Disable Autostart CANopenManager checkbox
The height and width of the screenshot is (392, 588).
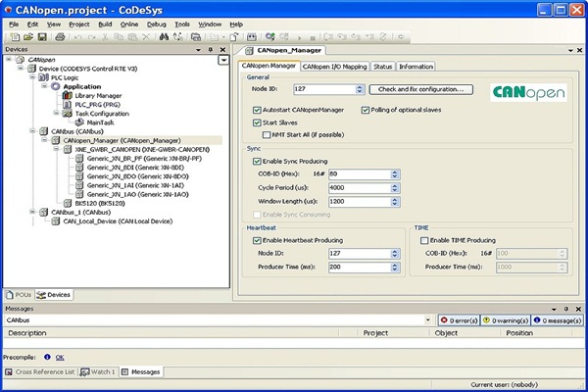tap(258, 110)
